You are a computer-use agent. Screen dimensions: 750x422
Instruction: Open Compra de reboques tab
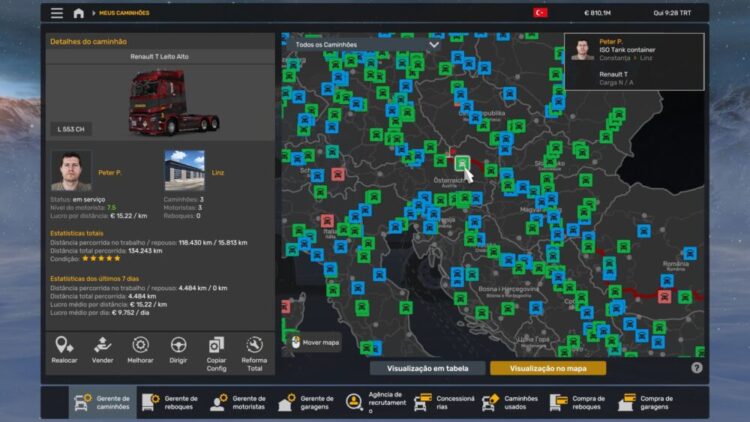click(x=579, y=402)
